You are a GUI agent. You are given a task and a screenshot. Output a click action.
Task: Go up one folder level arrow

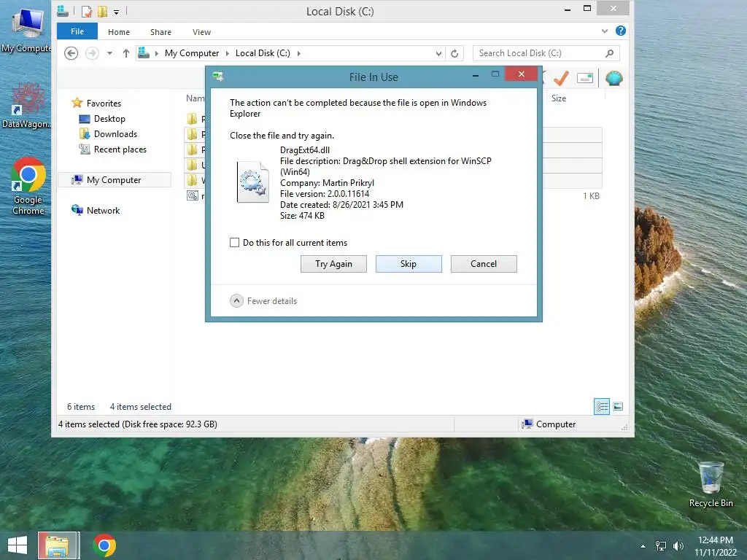[x=125, y=53]
